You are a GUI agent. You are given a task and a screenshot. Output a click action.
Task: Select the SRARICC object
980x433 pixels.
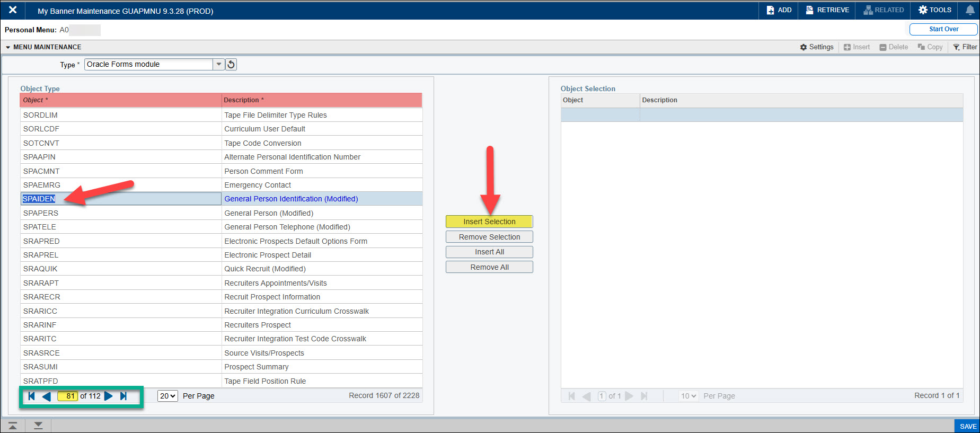[x=121, y=311]
